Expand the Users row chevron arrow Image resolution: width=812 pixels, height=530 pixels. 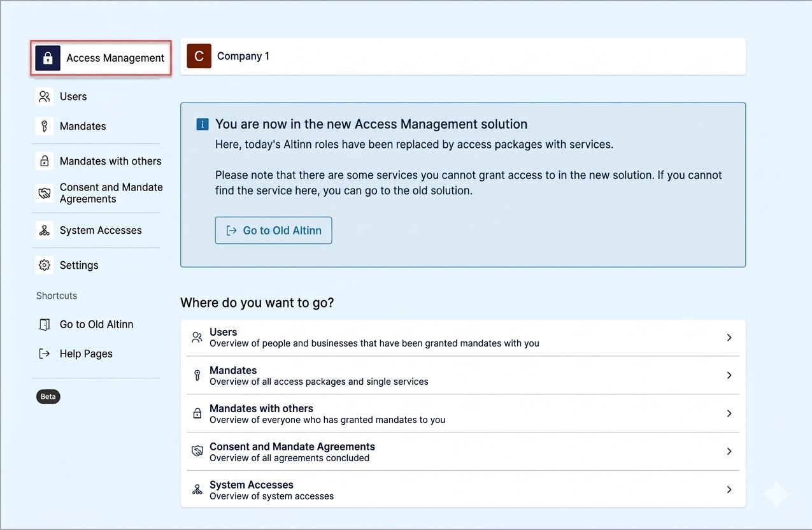point(729,338)
